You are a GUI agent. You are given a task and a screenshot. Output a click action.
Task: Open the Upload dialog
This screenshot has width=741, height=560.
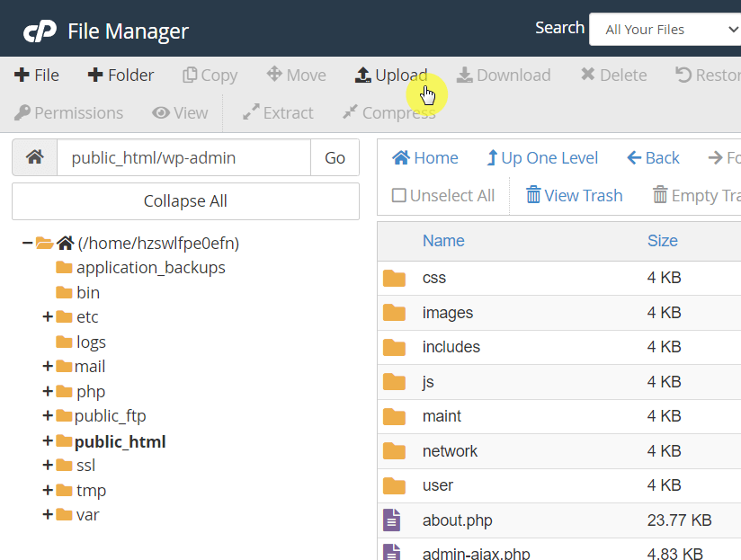(x=391, y=76)
